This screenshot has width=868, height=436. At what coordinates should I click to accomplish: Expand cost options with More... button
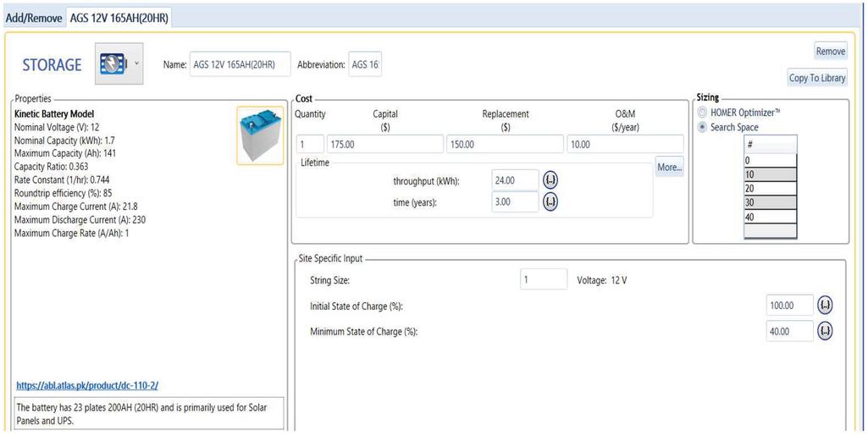point(669,168)
